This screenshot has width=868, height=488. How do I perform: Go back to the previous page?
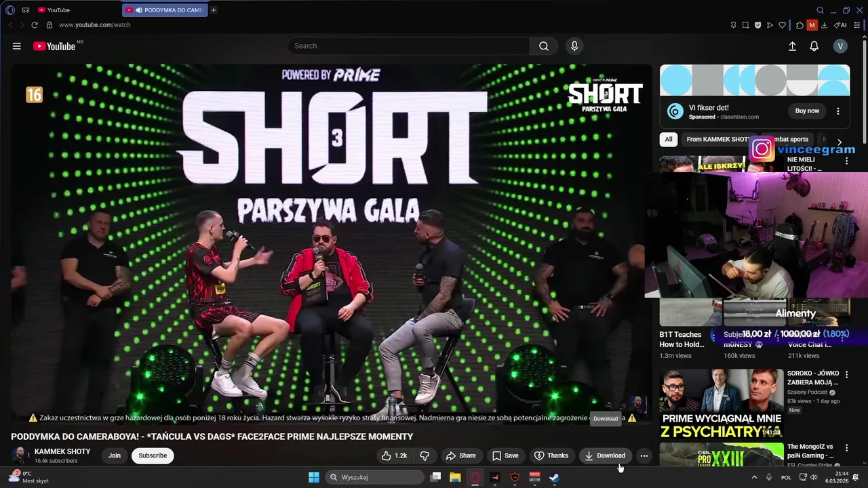coord(10,25)
